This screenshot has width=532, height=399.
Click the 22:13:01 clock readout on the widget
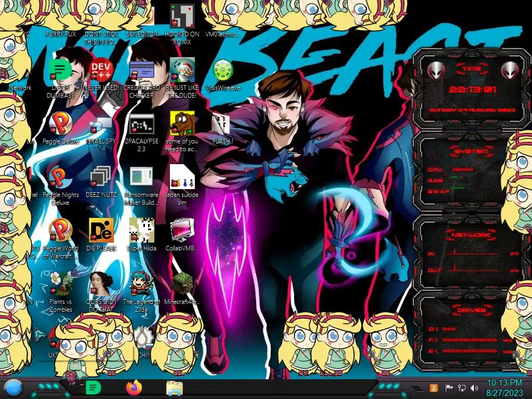pos(472,89)
